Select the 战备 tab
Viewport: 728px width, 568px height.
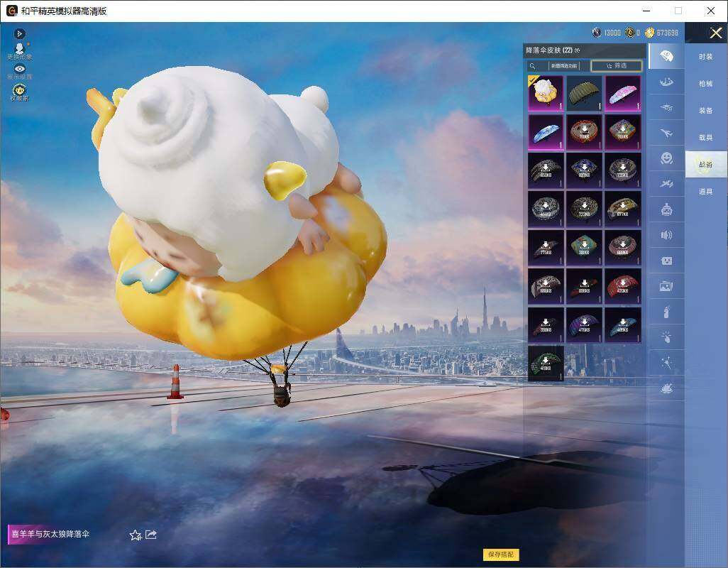coord(706,165)
